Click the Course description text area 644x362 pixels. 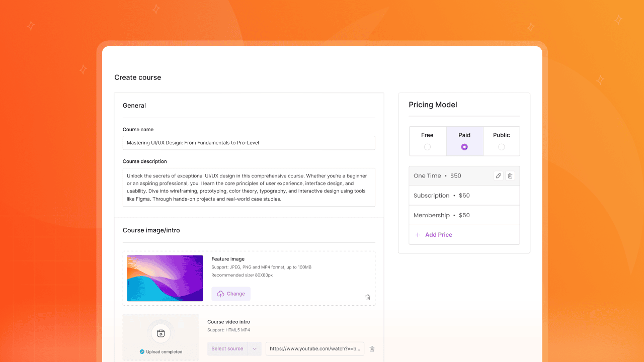(x=249, y=187)
